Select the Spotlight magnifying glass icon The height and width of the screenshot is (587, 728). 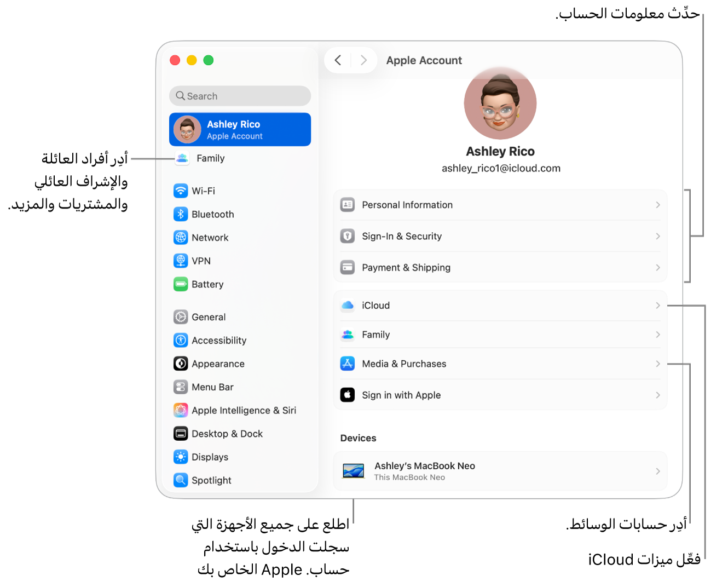tap(181, 480)
